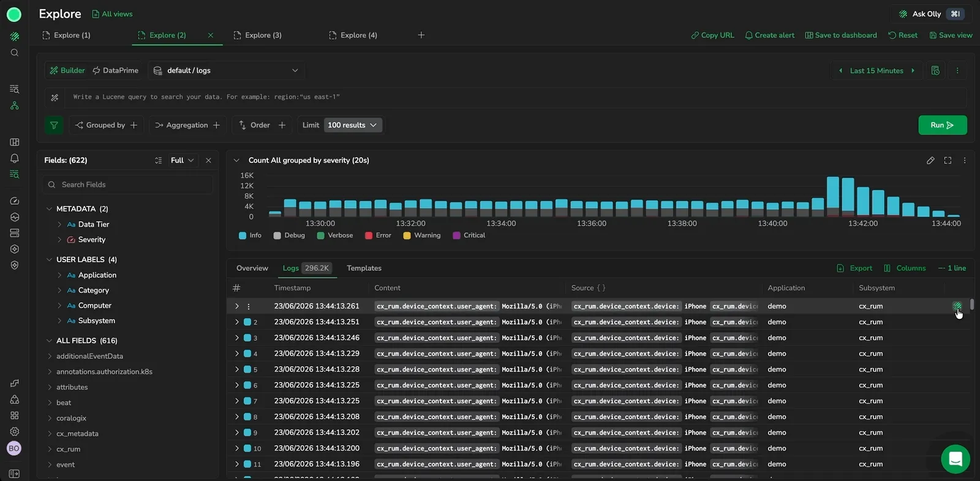980x481 pixels.
Task: Click the blue severity marker on row 3
Action: pos(247,338)
